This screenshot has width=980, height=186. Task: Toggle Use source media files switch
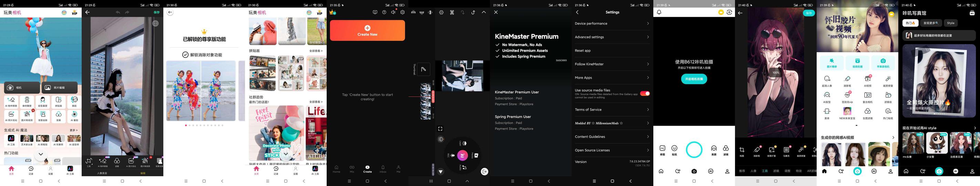[x=644, y=94]
